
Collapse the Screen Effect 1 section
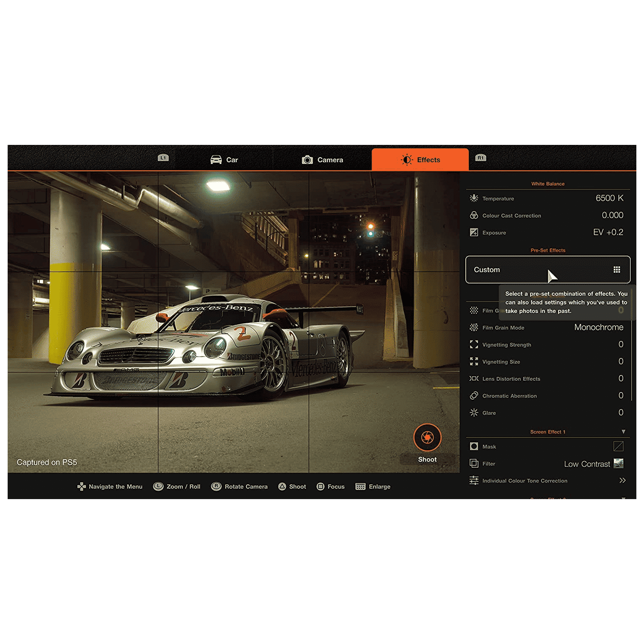point(623,431)
